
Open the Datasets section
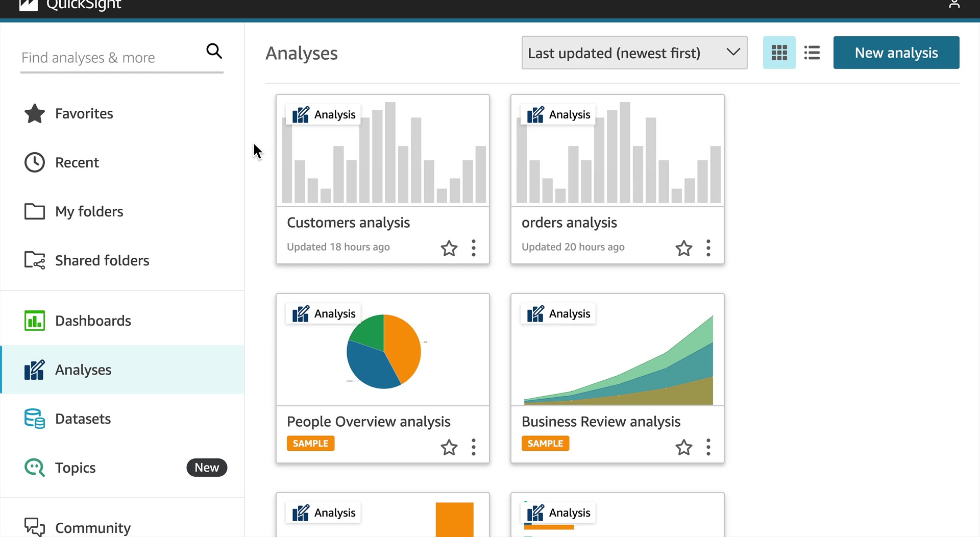[83, 419]
